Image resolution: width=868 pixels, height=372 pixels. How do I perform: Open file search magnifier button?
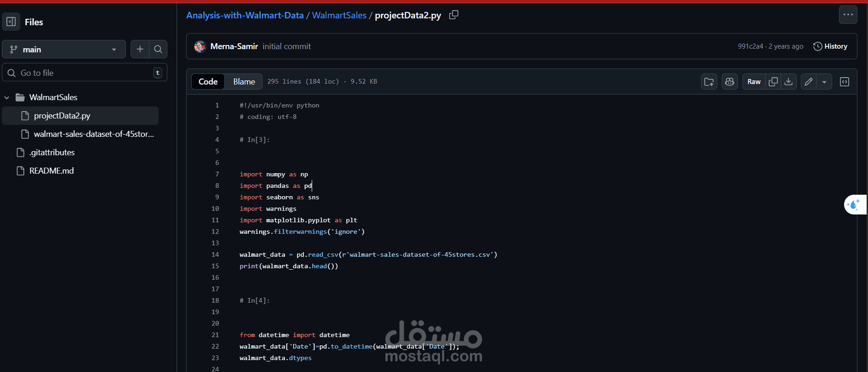pos(158,49)
